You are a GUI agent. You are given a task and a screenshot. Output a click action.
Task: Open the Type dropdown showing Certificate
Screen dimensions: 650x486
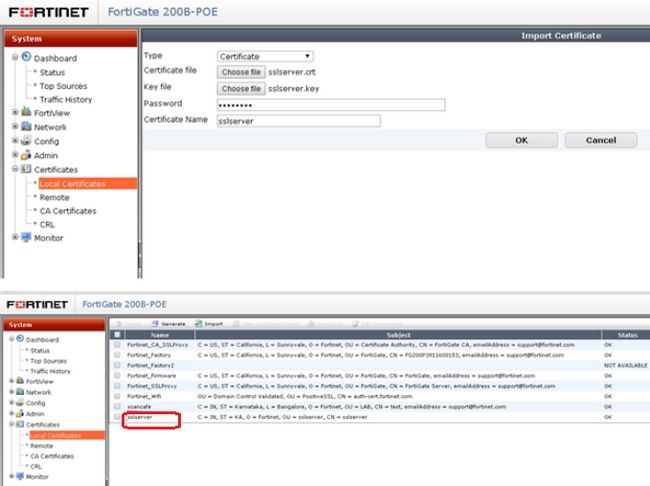(x=265, y=56)
